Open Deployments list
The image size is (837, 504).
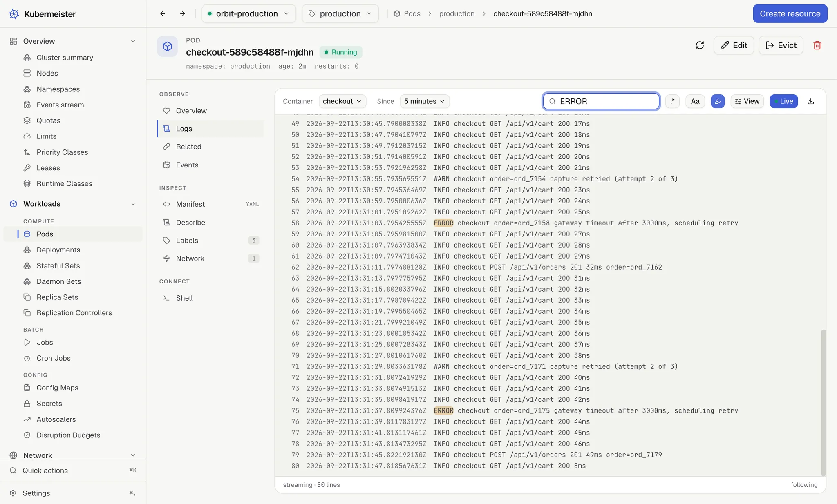click(58, 250)
